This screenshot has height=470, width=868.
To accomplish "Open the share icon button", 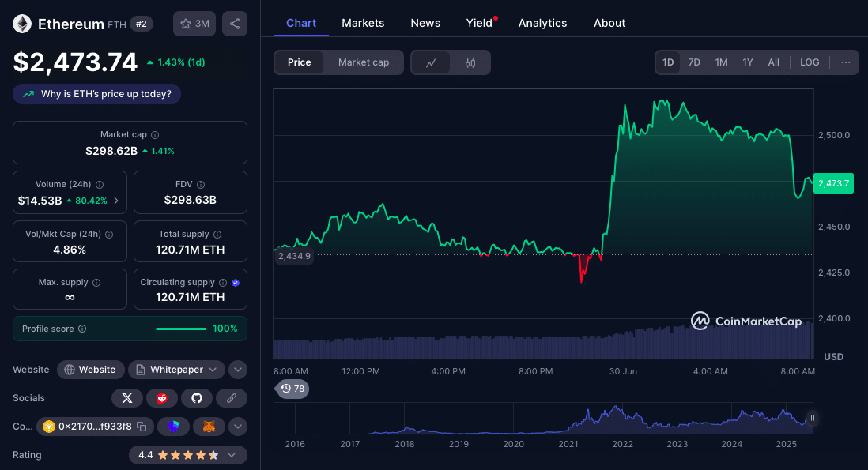I will (x=235, y=24).
